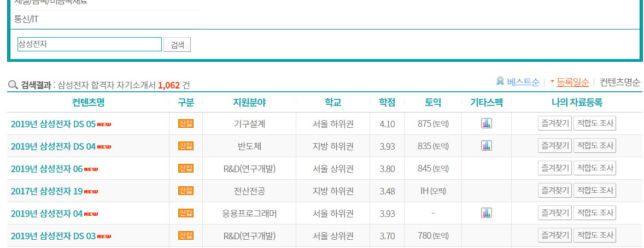644x248 pixels.
Task: Click 적합도 조사 for 2019년 삼성전자 04
Action: [x=595, y=212]
